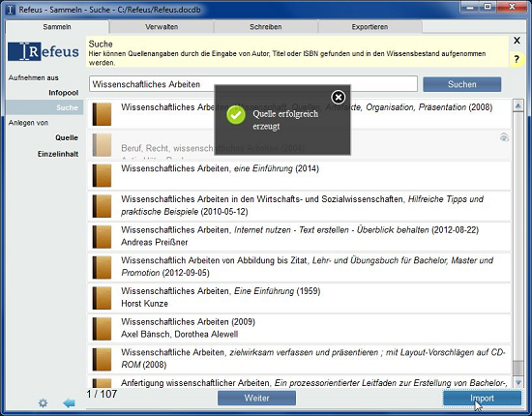The image size is (532, 416).
Task: Select result 'Wissenschaftlich Arbeiten von Abbildung bis Zitat'
Action: coord(299,267)
